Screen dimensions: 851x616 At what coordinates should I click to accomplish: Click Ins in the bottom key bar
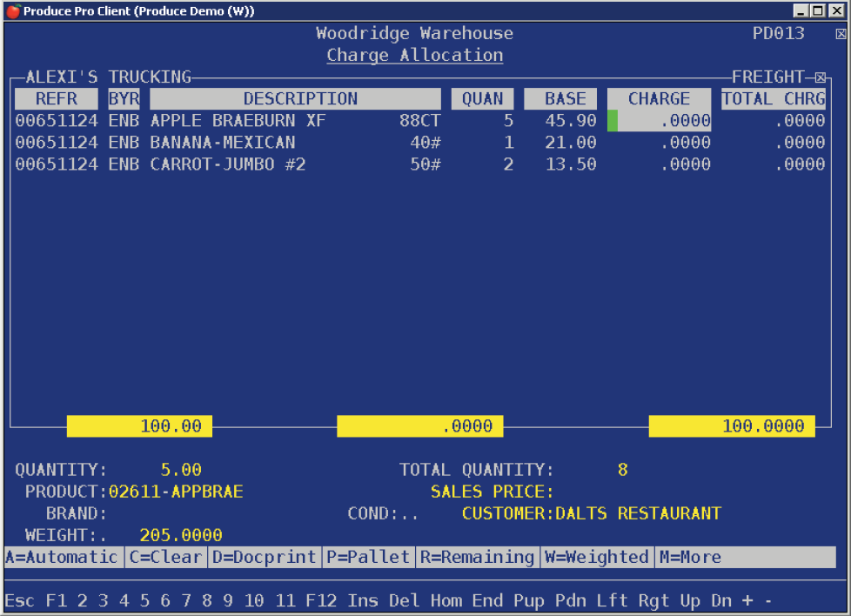click(x=363, y=601)
